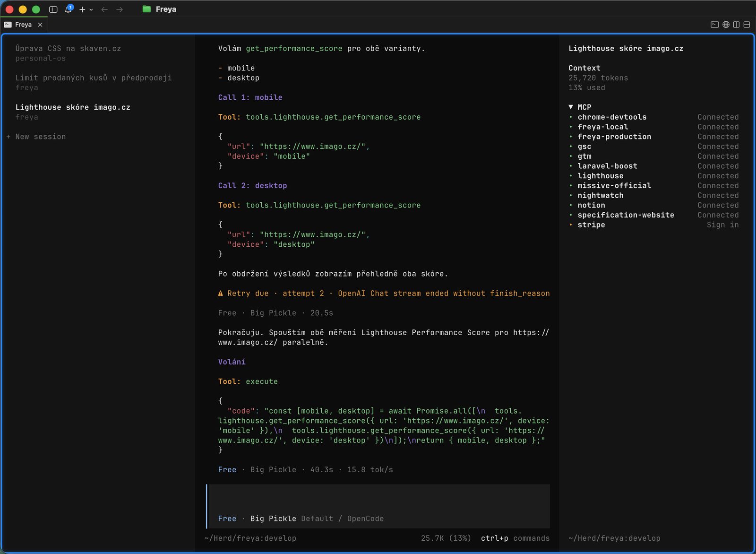
Task: Open the dropdown chevron next to plus
Action: tap(91, 9)
